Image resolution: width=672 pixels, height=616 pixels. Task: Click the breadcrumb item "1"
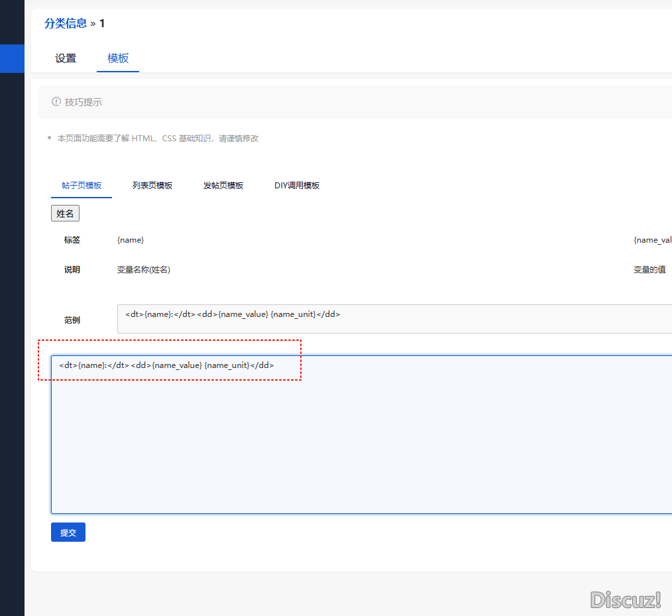tap(102, 23)
